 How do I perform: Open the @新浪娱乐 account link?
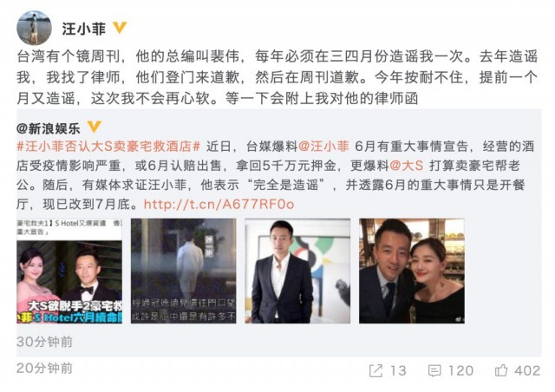(x=49, y=128)
